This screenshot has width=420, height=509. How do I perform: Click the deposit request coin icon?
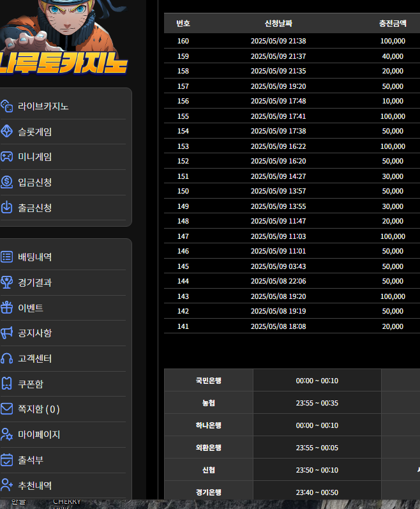(7, 182)
